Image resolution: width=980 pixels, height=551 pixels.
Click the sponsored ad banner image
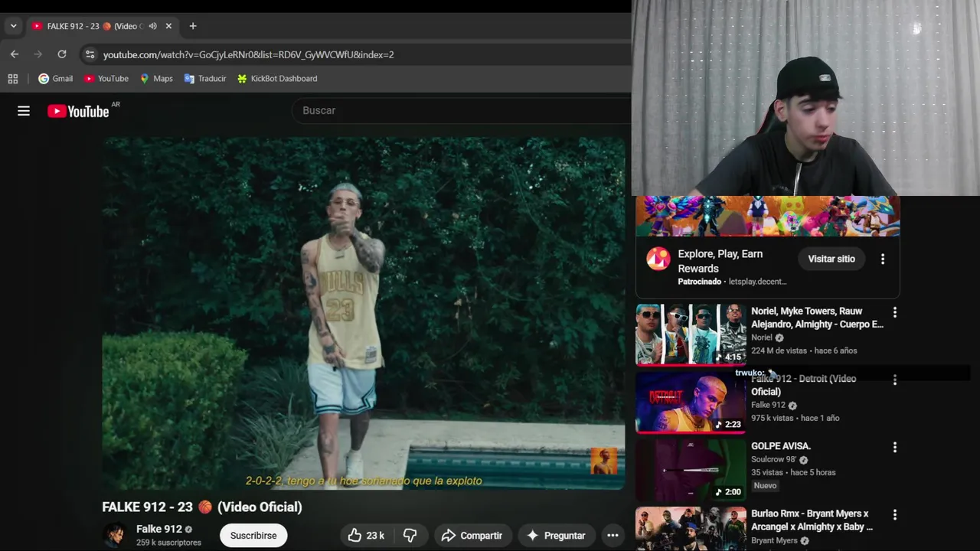click(767, 216)
